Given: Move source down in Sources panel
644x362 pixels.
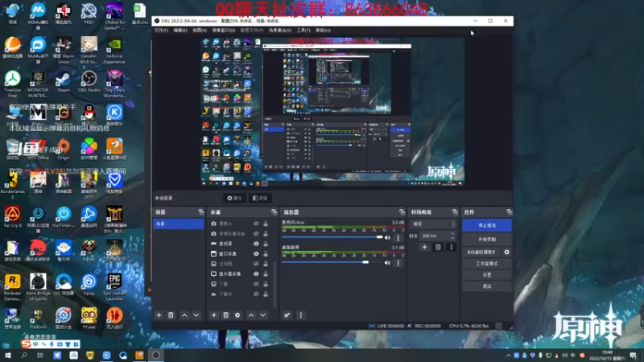Looking at the screenshot, I should click(x=263, y=315).
